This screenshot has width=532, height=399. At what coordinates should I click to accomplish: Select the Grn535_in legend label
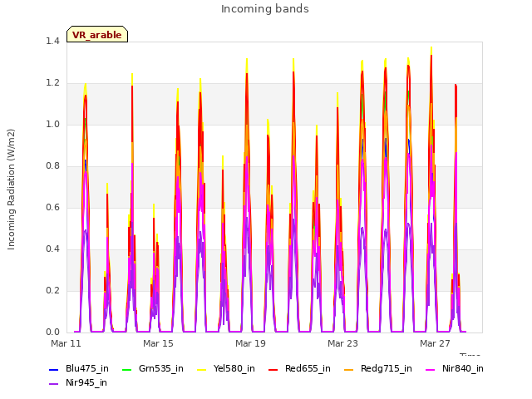(161, 369)
